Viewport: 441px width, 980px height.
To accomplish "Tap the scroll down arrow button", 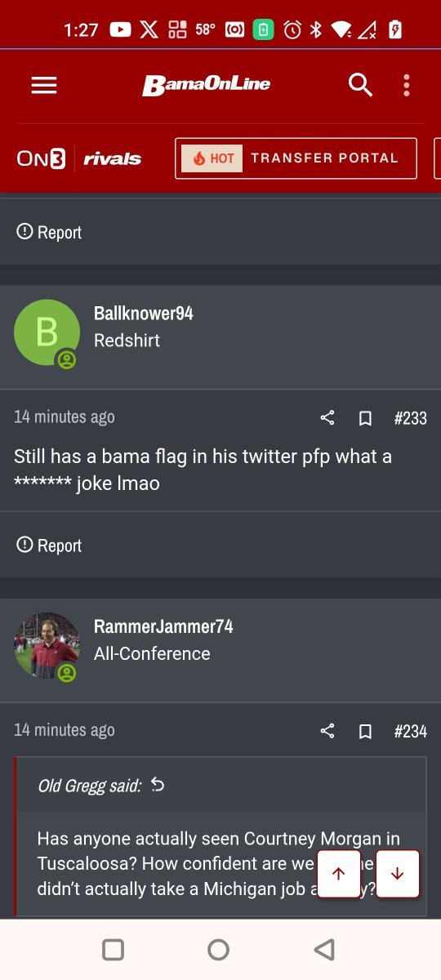I will coord(397,874).
